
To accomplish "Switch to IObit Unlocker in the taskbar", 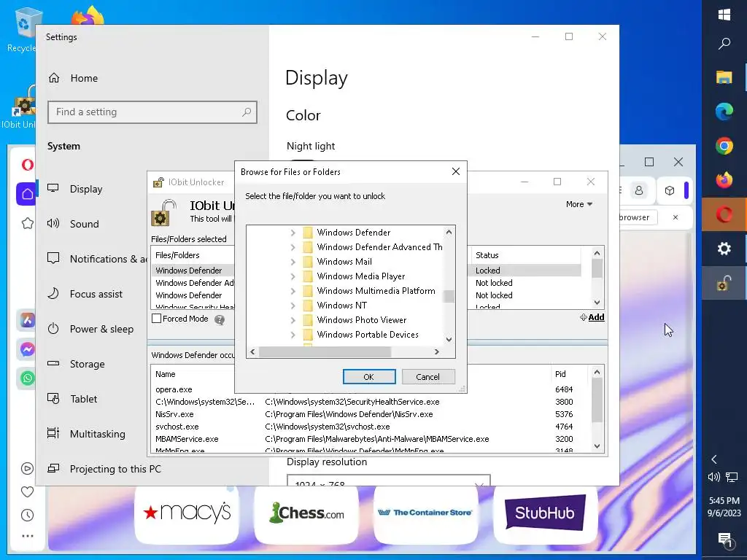I will [x=724, y=283].
